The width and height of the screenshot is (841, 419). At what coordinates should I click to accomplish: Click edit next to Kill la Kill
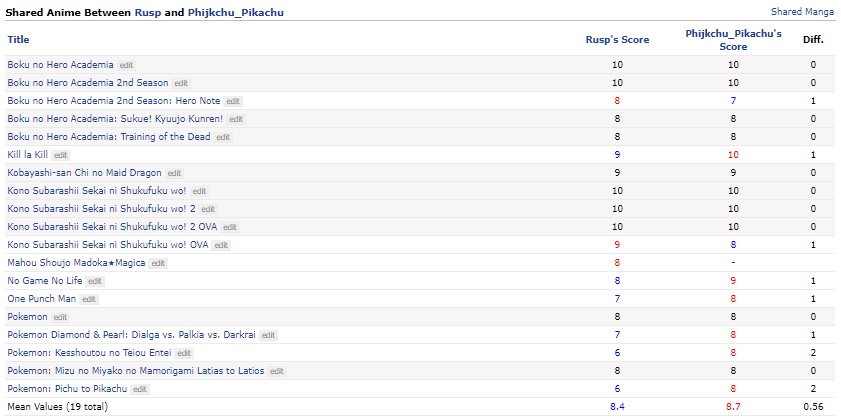61,155
